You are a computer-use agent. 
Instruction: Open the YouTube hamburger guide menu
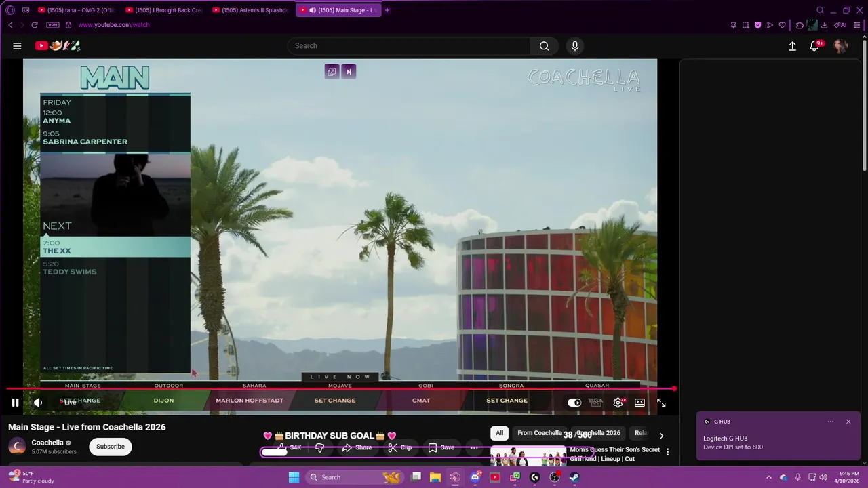(x=17, y=46)
